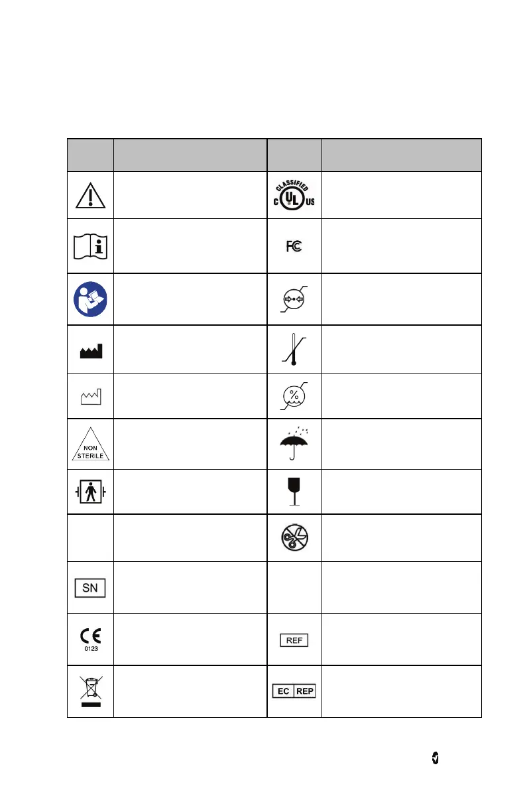The image size is (525, 812).
Task: Select the crossed-out scissors do-not-cut icon
Action: 294,538
